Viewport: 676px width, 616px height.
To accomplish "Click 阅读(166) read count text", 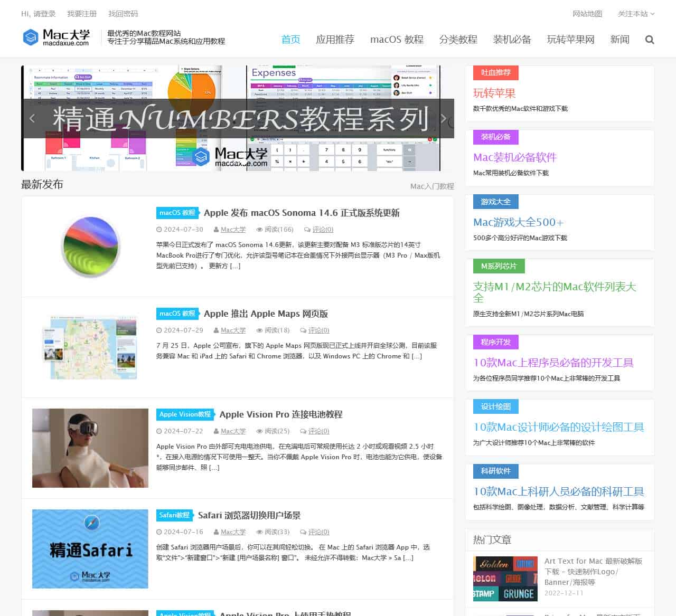I will (279, 230).
